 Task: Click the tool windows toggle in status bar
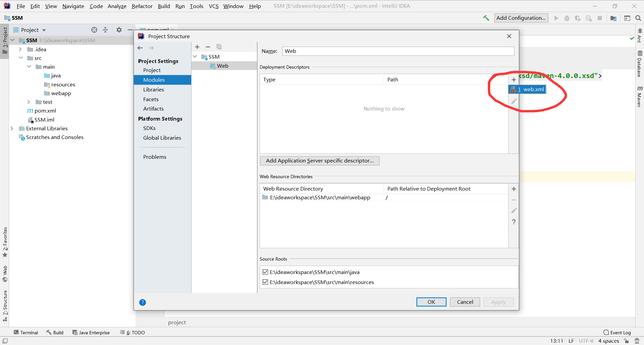5,341
